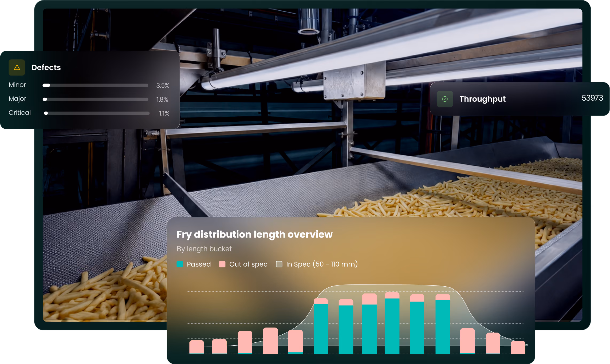
Task: Click the 53973 throughput value
Action: pos(592,98)
